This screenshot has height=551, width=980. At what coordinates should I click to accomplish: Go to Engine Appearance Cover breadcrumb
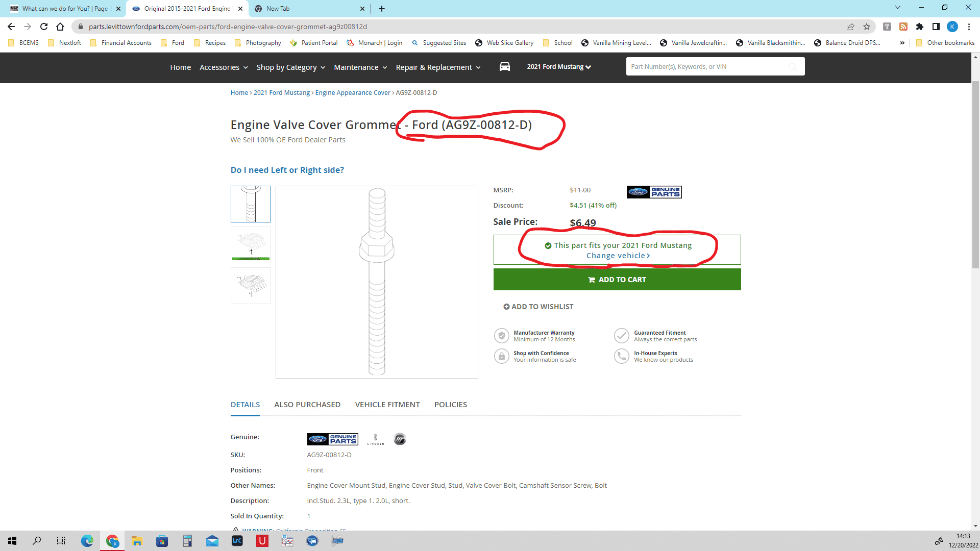click(353, 93)
